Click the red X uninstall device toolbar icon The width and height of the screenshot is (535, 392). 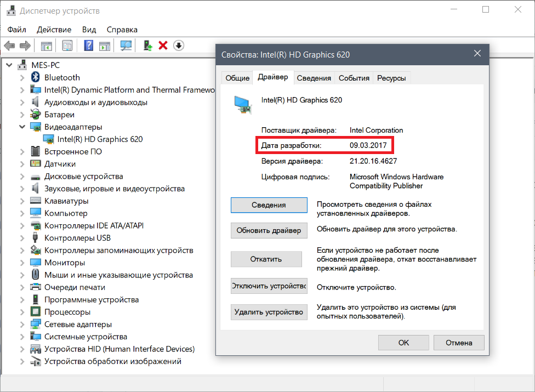[x=163, y=46]
